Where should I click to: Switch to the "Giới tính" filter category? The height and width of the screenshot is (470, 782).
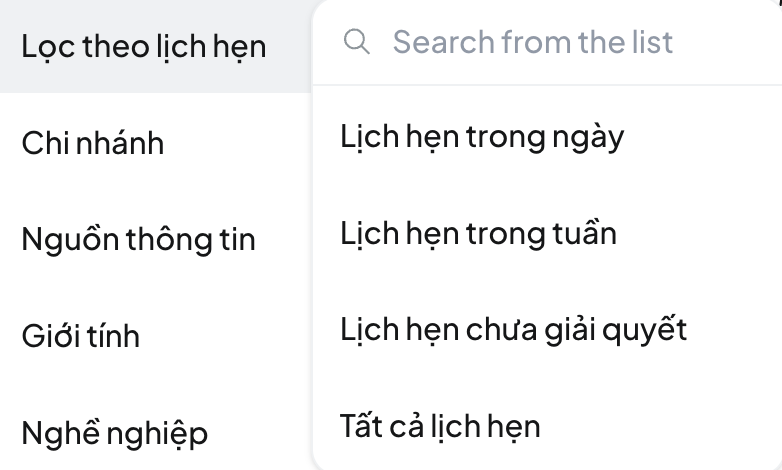click(x=80, y=336)
